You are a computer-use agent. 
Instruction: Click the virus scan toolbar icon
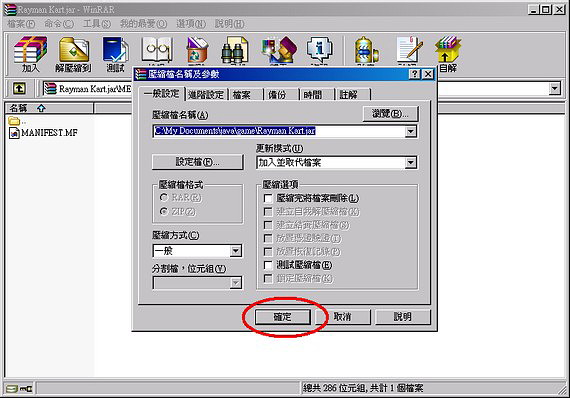[x=366, y=50]
